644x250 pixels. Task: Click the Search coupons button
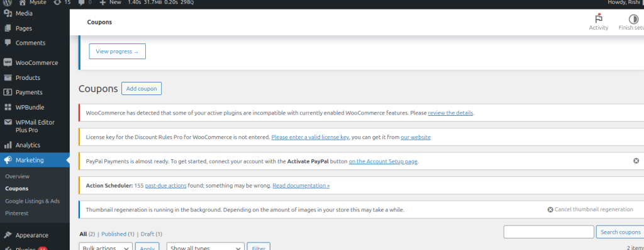pyautogui.click(x=620, y=232)
